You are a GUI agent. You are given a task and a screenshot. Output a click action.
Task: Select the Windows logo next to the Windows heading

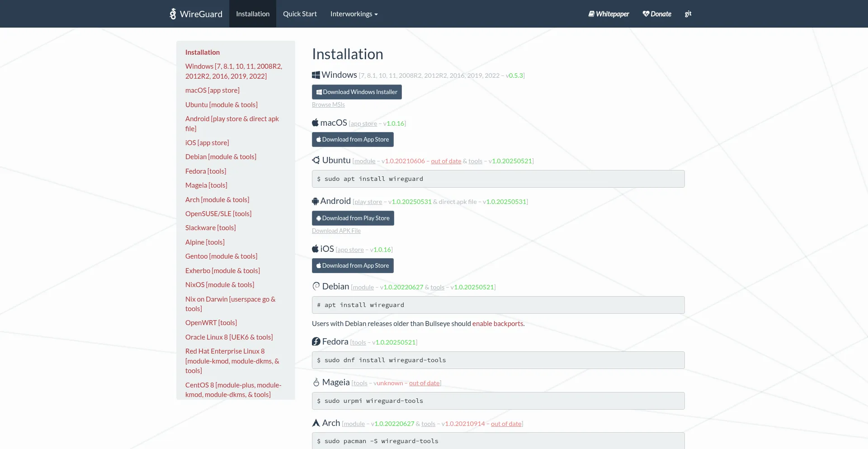(x=316, y=75)
